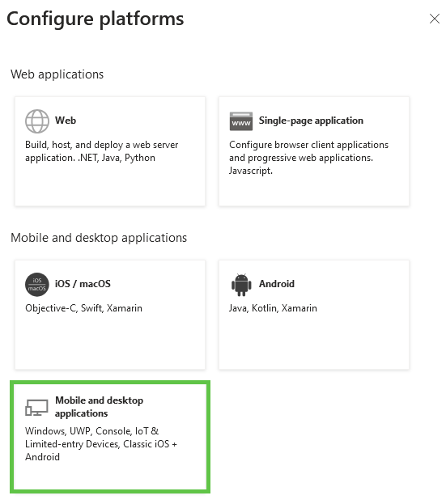Viewport: 446px width, 504px height.
Task: Click the Android robot icon
Action: pos(241,285)
